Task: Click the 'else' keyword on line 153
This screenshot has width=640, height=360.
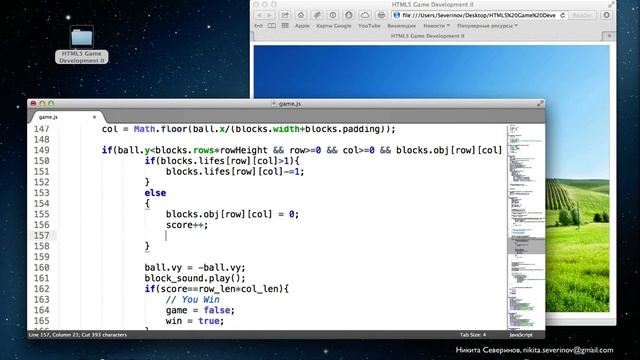Action: click(x=155, y=193)
